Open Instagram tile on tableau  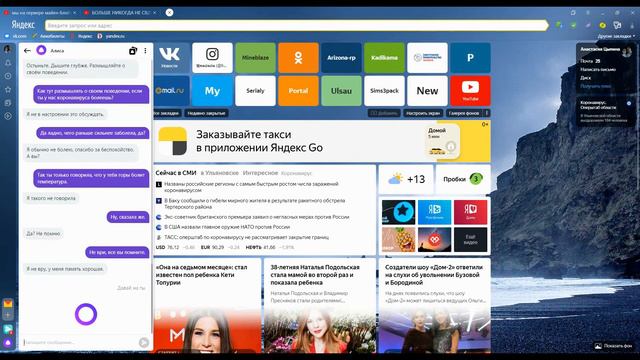212,58
